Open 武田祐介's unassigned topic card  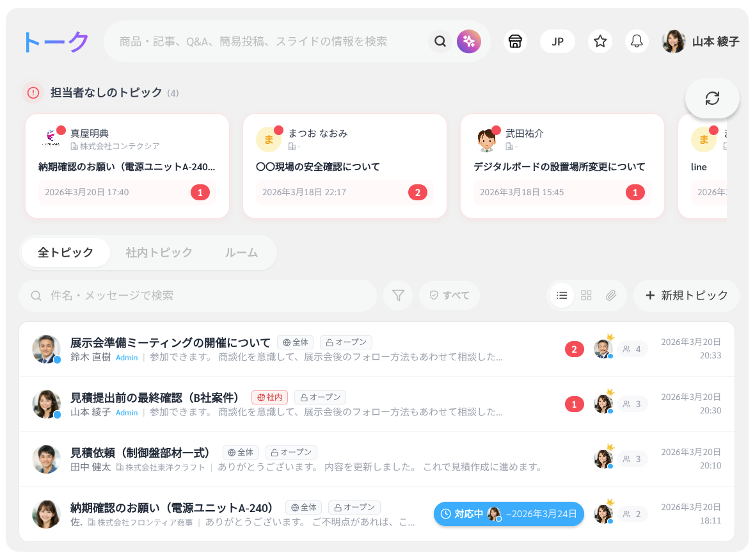point(562,166)
